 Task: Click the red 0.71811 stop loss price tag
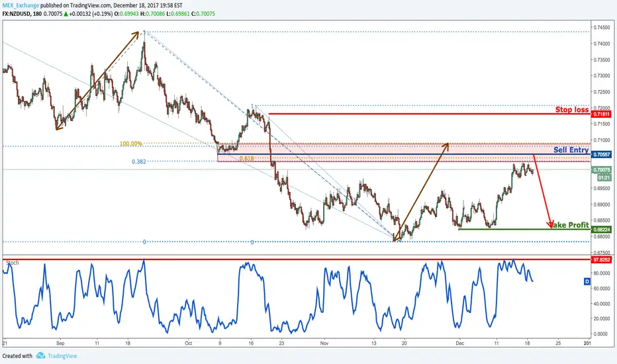(601, 114)
